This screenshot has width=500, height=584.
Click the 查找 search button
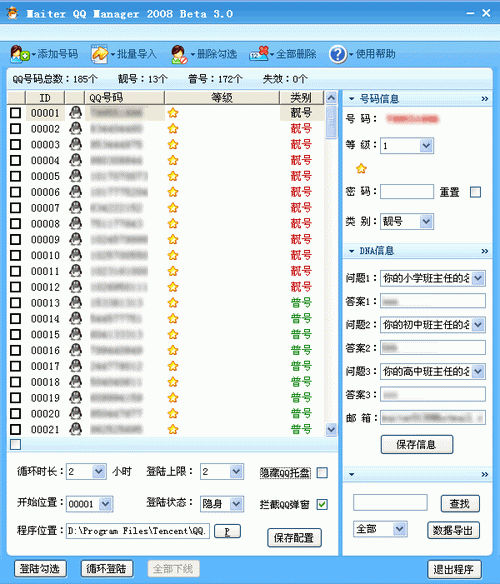(460, 504)
